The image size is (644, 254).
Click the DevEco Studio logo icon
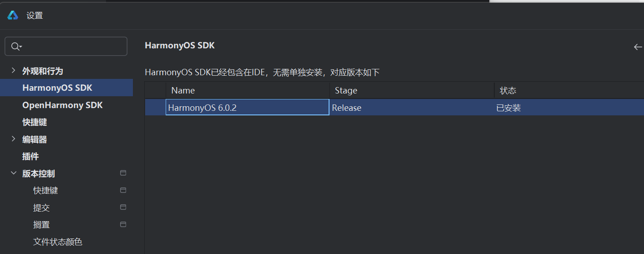click(13, 16)
